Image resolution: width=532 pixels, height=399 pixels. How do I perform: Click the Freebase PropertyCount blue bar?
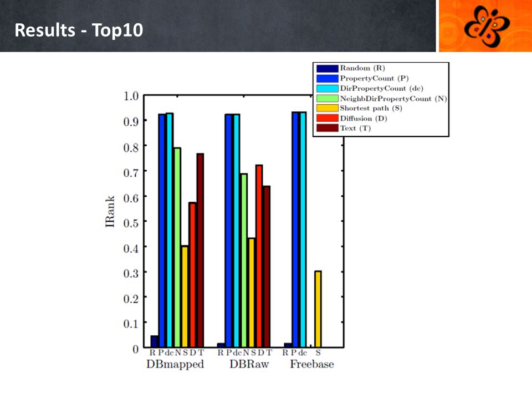tap(295, 229)
